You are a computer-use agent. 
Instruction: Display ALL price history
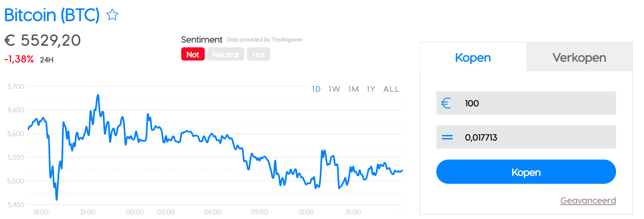pyautogui.click(x=391, y=89)
